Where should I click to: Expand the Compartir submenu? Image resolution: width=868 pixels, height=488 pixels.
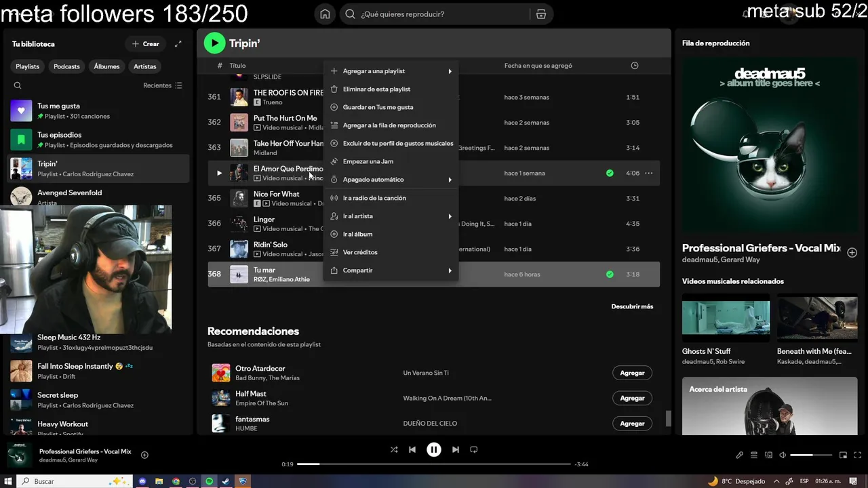391,270
